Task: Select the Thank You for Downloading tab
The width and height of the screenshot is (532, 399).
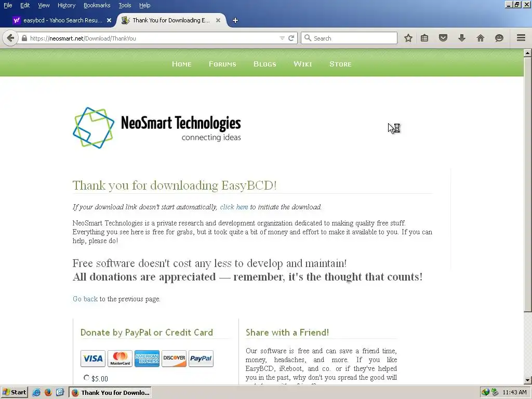Action: (170, 20)
